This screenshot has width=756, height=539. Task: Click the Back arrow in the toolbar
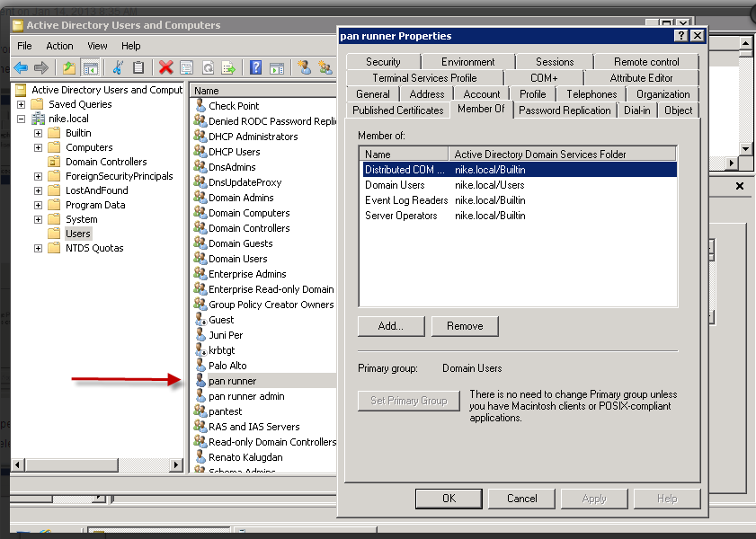point(21,67)
